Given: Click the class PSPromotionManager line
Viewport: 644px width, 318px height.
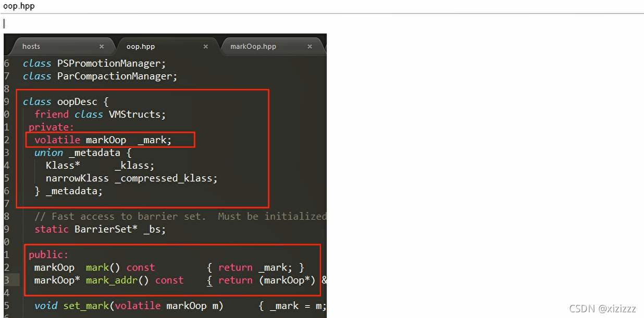Looking at the screenshot, I should tap(94, 63).
